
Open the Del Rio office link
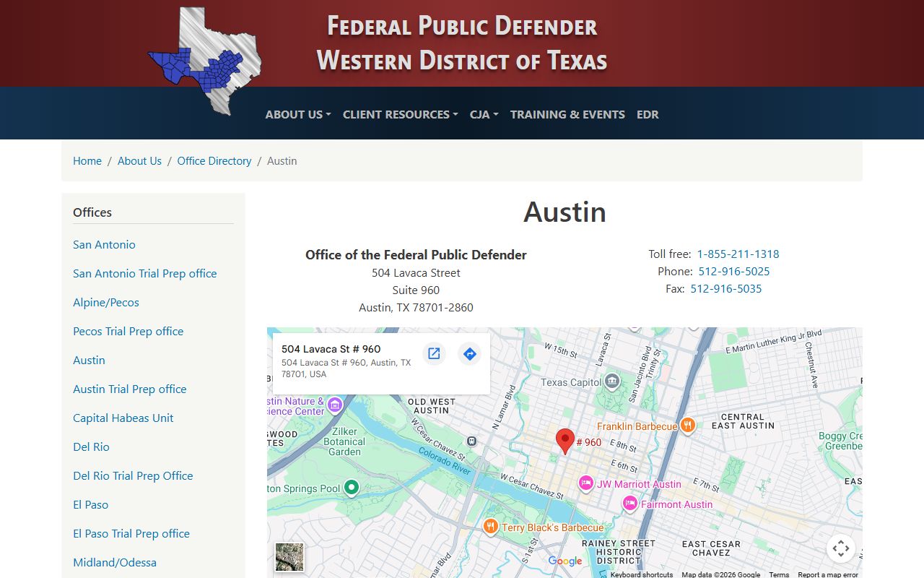point(91,447)
